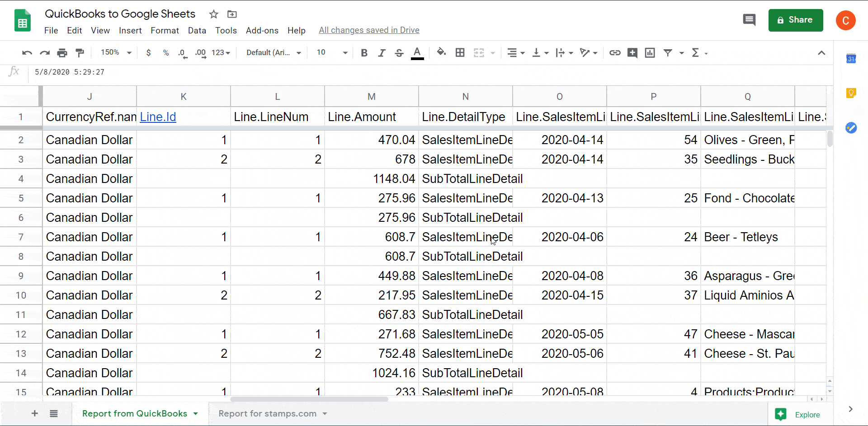
Task: Toggle bold formatting
Action: tap(364, 53)
